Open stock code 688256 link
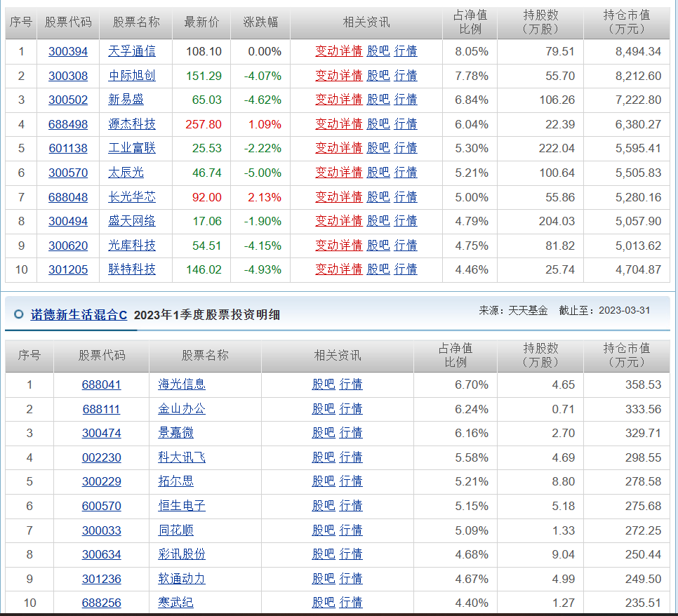Image resolution: width=678 pixels, height=616 pixels. click(101, 603)
